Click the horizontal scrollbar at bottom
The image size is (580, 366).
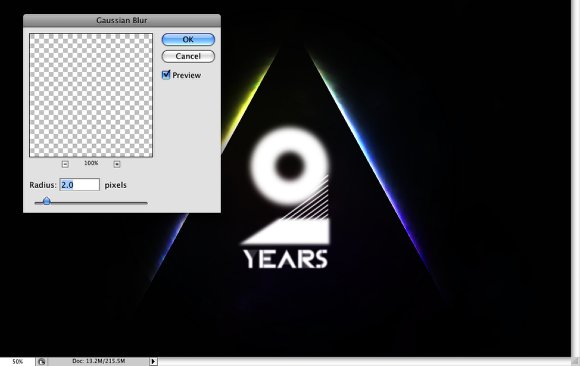364,362
